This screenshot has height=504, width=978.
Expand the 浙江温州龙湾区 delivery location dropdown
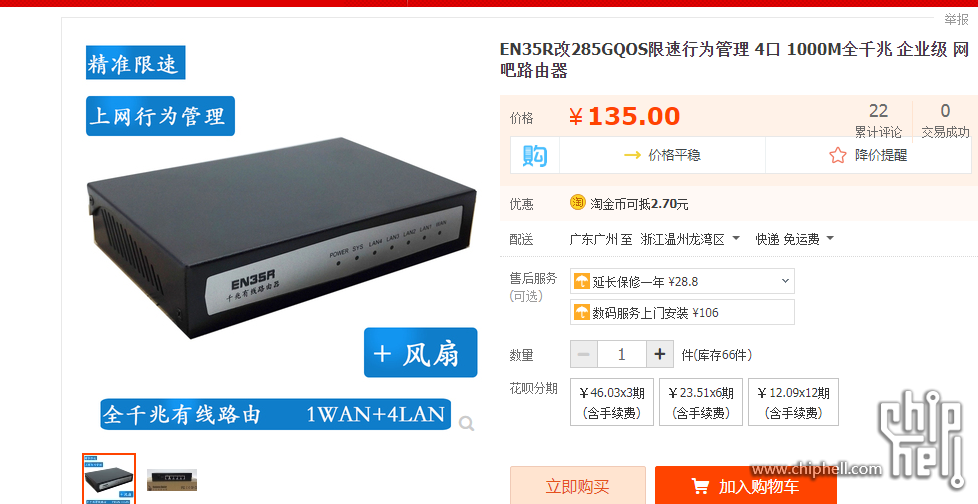690,239
